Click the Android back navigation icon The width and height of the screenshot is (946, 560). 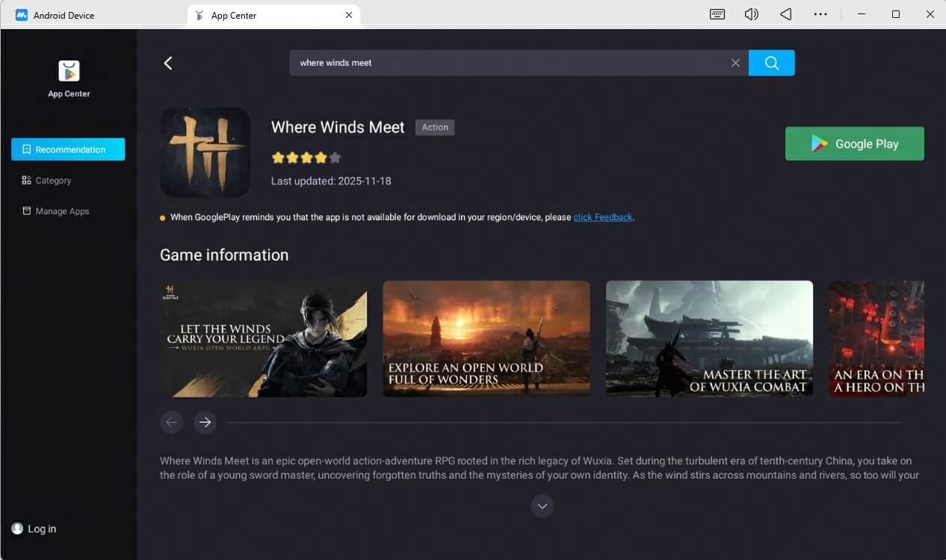(x=785, y=13)
